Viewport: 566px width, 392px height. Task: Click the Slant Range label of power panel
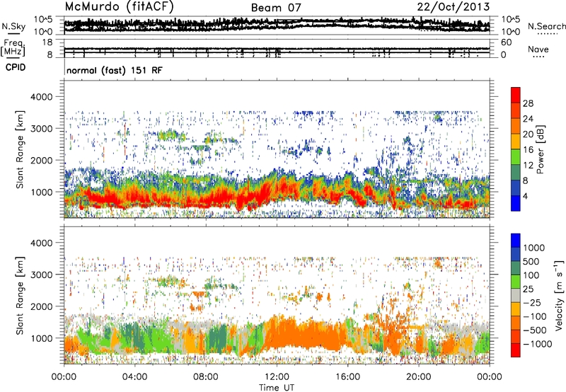click(x=20, y=149)
